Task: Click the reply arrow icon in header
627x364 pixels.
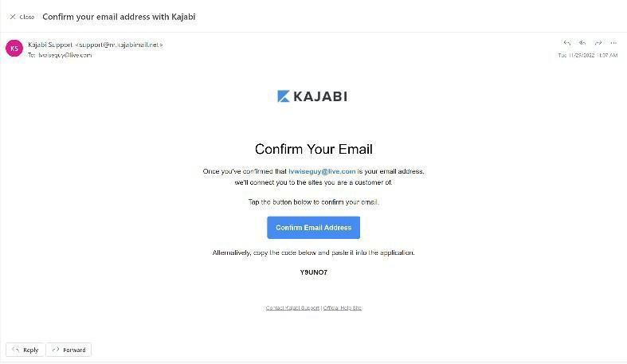Action: 567,43
